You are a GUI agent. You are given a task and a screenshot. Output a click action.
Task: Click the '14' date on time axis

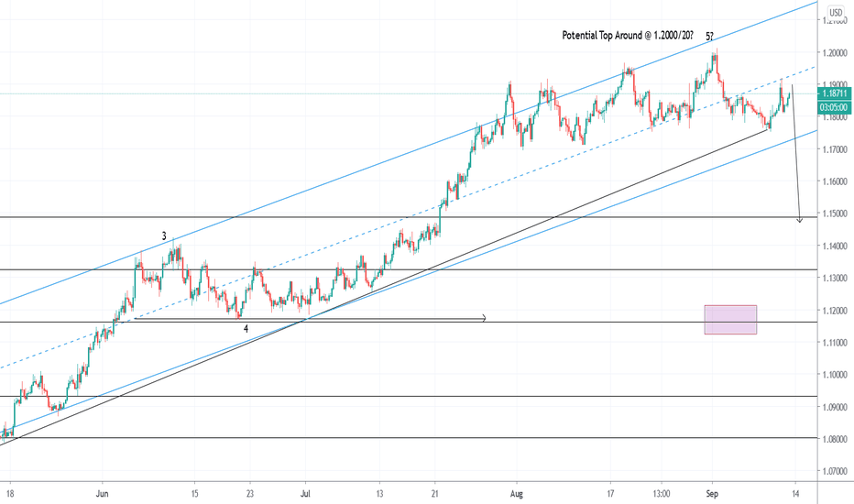(795, 494)
